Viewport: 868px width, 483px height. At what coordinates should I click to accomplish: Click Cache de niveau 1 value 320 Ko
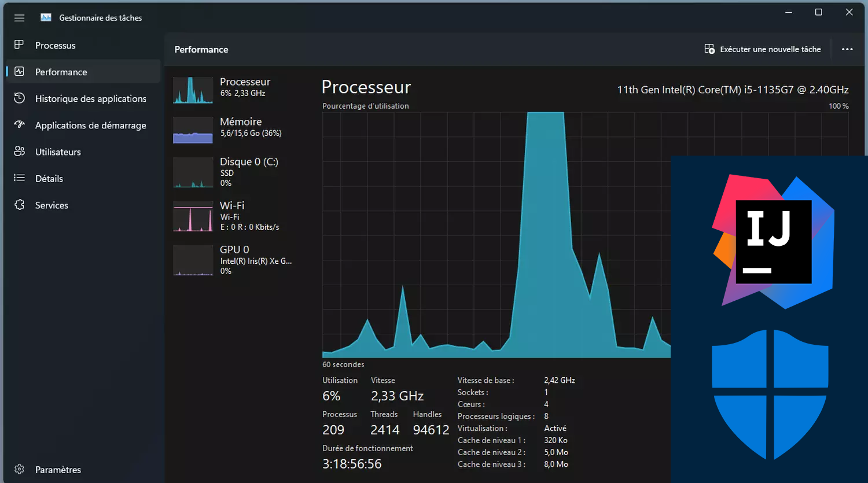pos(556,440)
